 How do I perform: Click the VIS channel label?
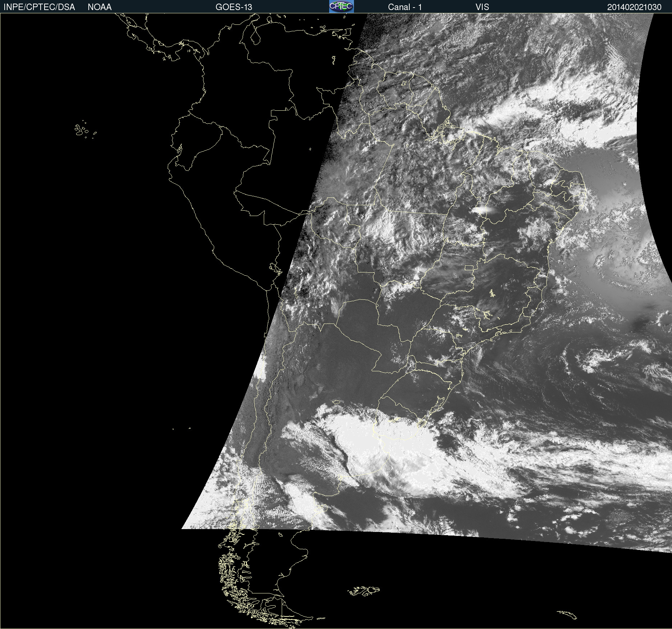(x=482, y=7)
